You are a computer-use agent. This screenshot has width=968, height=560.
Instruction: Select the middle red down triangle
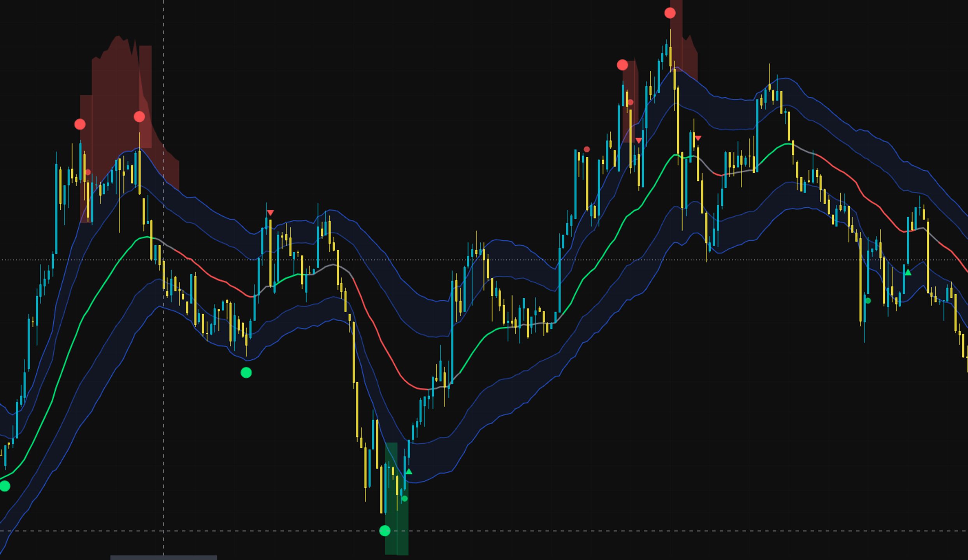pos(639,140)
